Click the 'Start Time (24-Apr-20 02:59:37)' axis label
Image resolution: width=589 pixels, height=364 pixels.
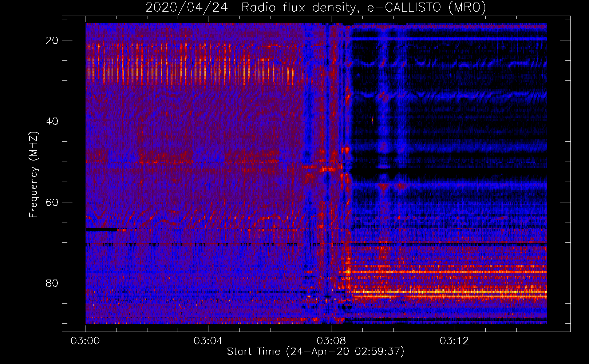(x=316, y=352)
